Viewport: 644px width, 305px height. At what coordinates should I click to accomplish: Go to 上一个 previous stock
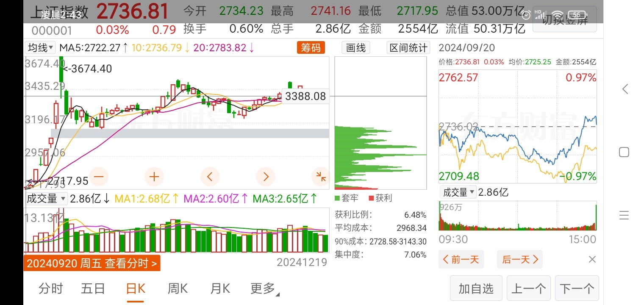tap(529, 289)
